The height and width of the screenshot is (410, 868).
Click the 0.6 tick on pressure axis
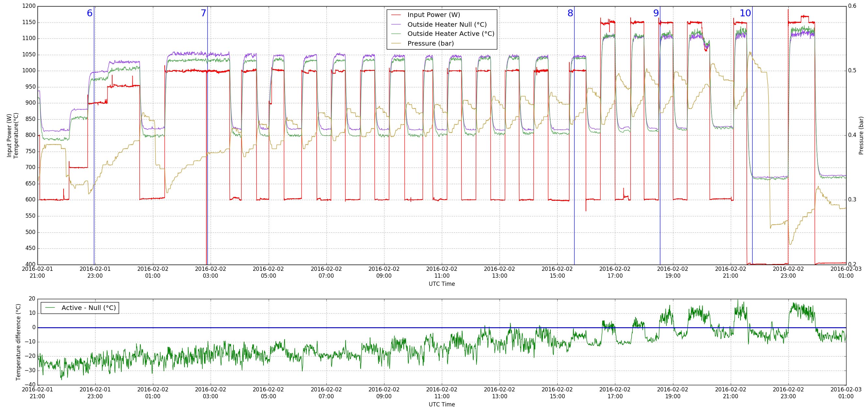(x=853, y=6)
